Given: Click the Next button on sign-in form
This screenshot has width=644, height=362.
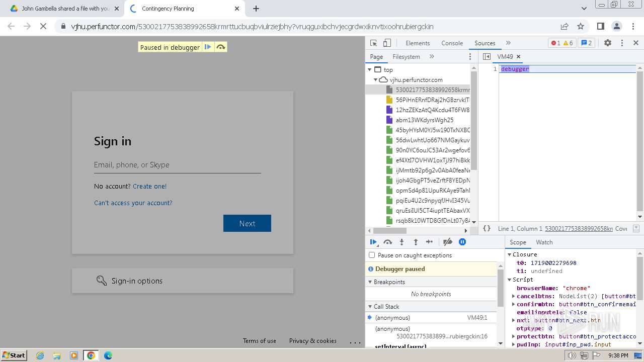Looking at the screenshot, I should 247,223.
